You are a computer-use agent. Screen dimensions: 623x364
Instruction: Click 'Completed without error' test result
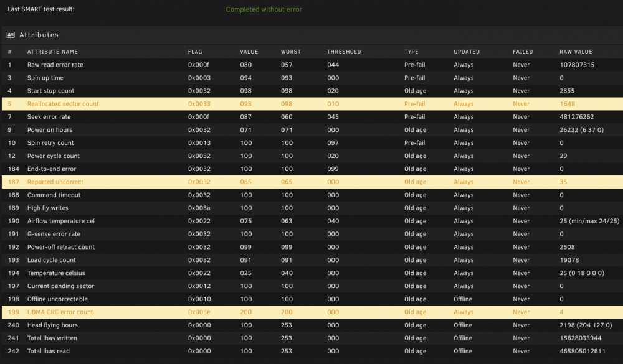[x=264, y=9]
